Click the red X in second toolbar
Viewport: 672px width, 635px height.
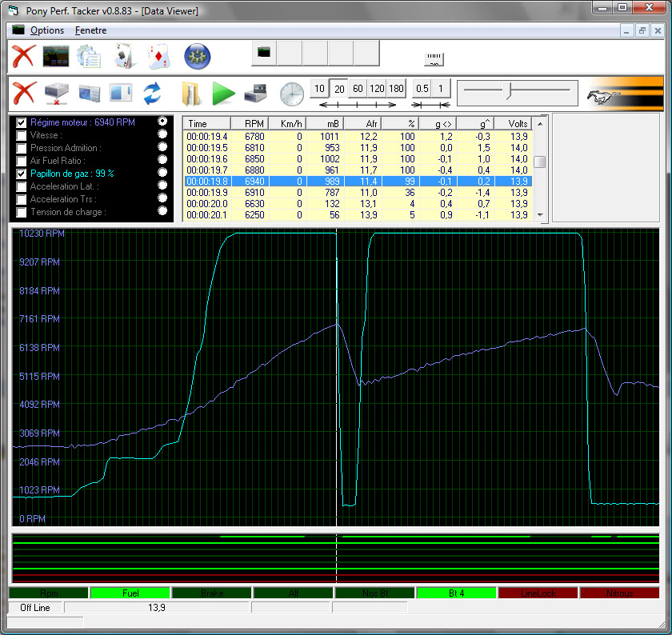pyautogui.click(x=23, y=93)
